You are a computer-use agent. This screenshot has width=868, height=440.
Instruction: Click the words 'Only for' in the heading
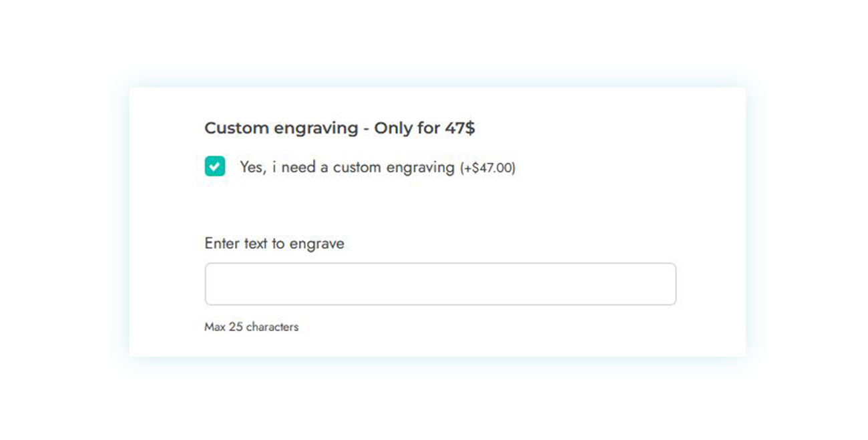click(407, 128)
